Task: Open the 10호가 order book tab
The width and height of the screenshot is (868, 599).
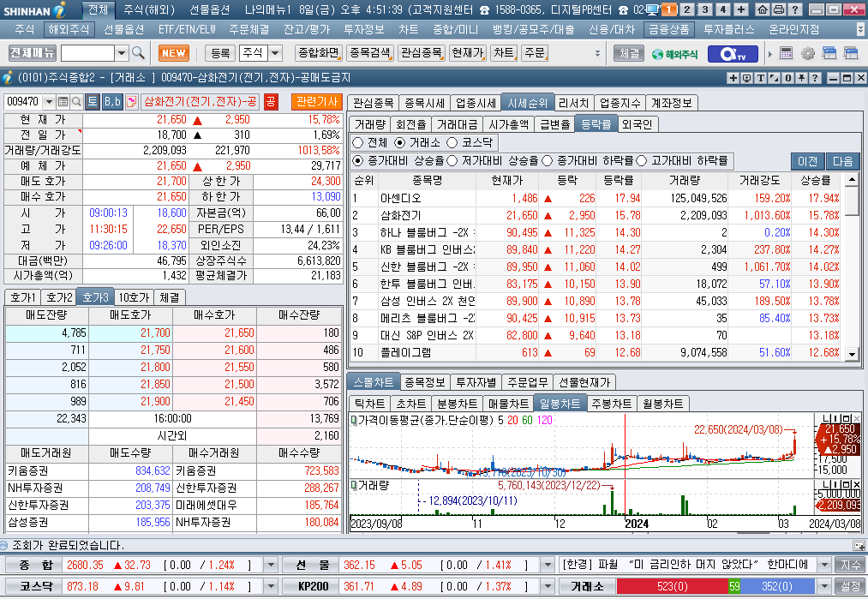Action: 134,298
